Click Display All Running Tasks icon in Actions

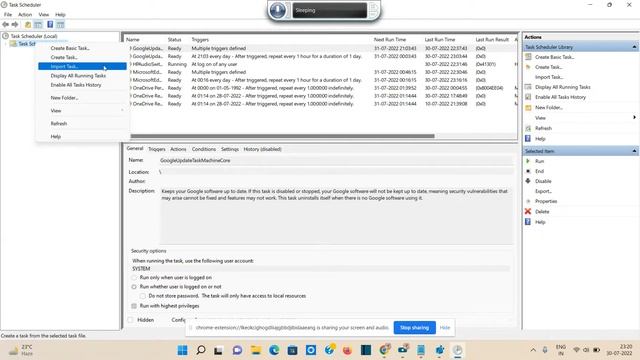tap(528, 87)
